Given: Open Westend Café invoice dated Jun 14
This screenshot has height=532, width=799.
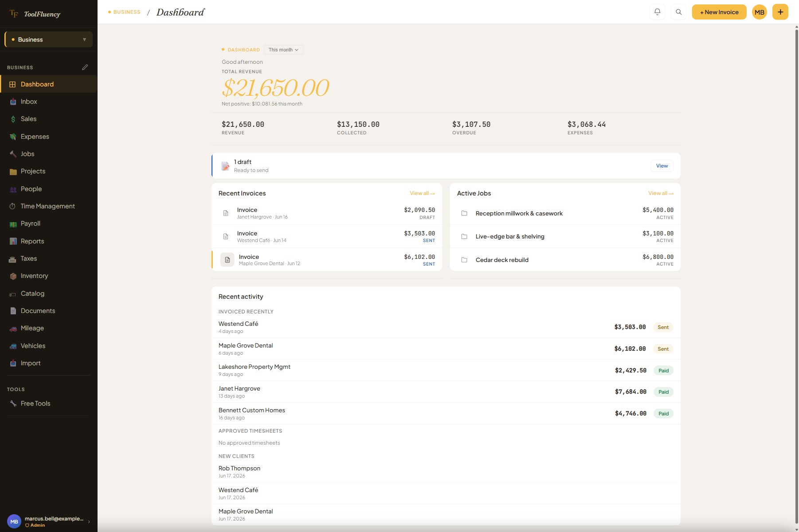Looking at the screenshot, I should (327, 236).
